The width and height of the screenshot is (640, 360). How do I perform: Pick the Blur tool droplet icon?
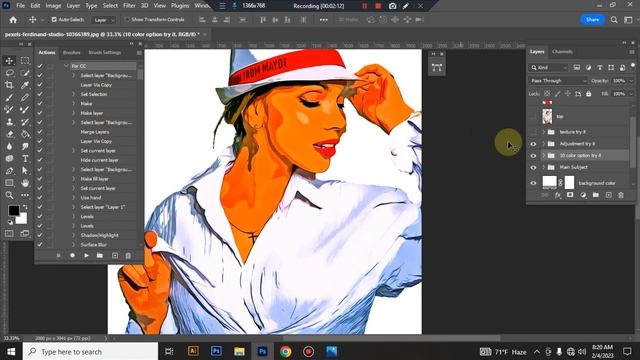9,146
